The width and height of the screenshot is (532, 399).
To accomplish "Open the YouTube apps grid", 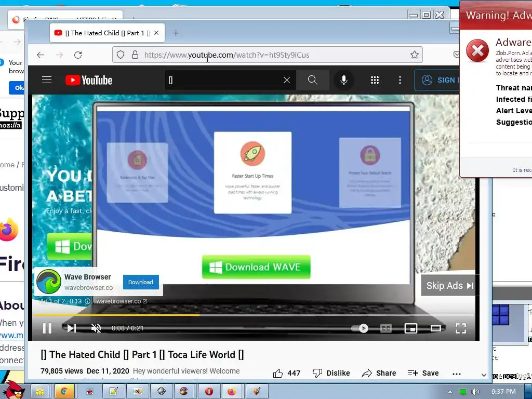I will pyautogui.click(x=375, y=80).
